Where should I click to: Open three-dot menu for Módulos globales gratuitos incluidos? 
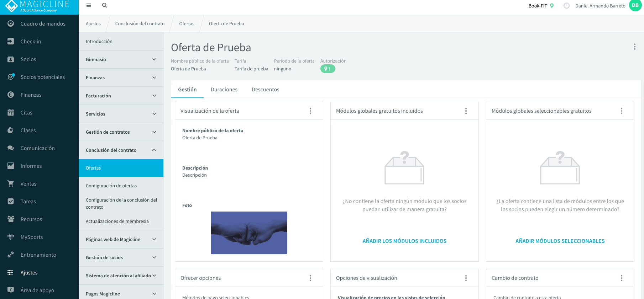click(x=466, y=111)
